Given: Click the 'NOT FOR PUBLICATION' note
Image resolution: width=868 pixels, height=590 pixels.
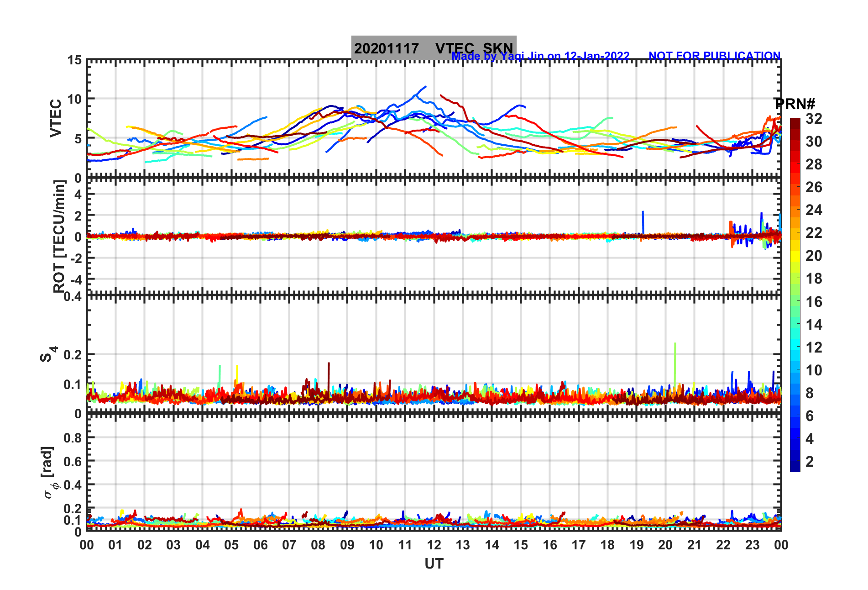Looking at the screenshot, I should coord(714,56).
